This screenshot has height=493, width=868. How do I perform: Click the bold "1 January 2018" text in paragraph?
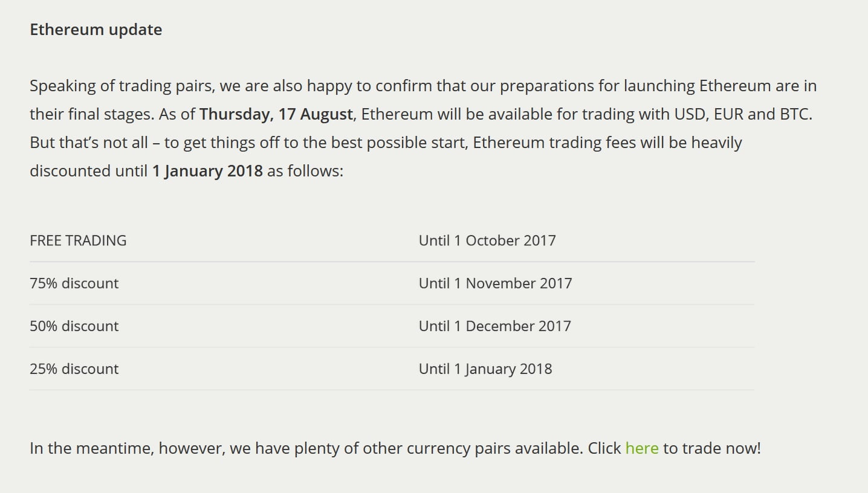(207, 171)
